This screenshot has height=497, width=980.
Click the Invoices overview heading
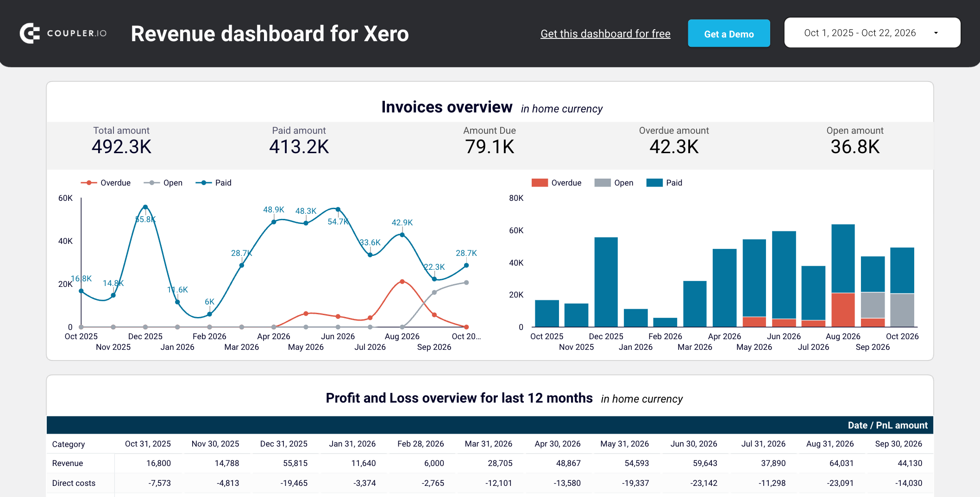click(x=447, y=107)
